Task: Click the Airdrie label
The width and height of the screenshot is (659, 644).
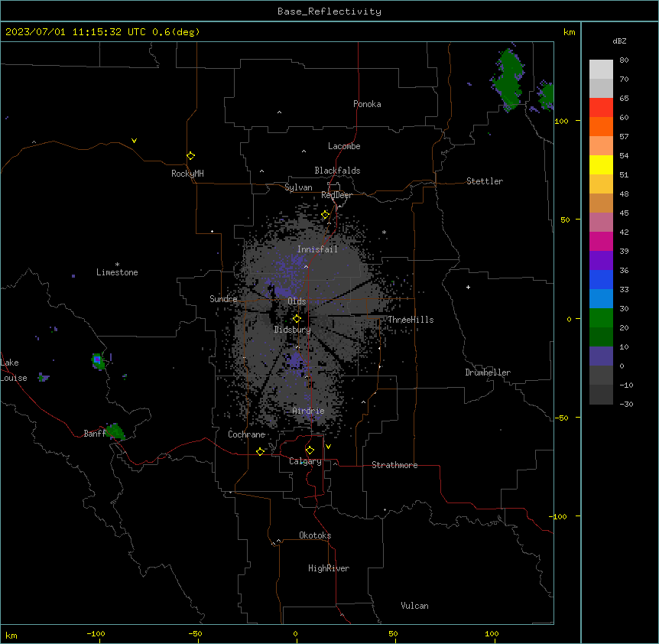Action: point(309,411)
